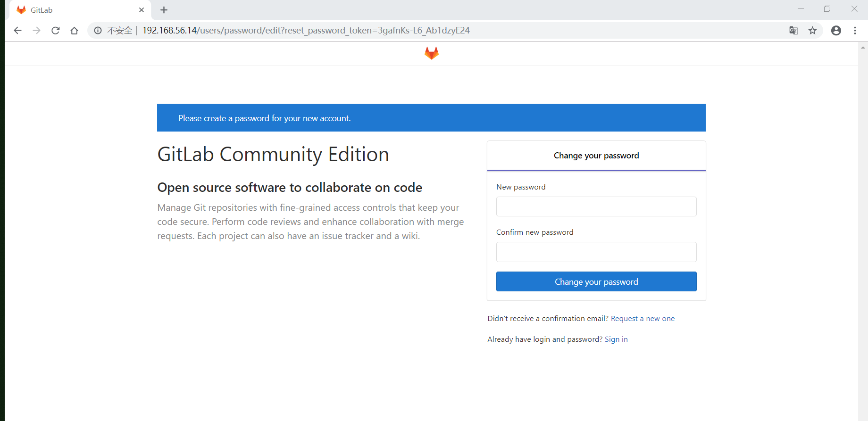Screen dimensions: 868x421
Task: Open a new tab with the plus button
Action: coord(164,10)
